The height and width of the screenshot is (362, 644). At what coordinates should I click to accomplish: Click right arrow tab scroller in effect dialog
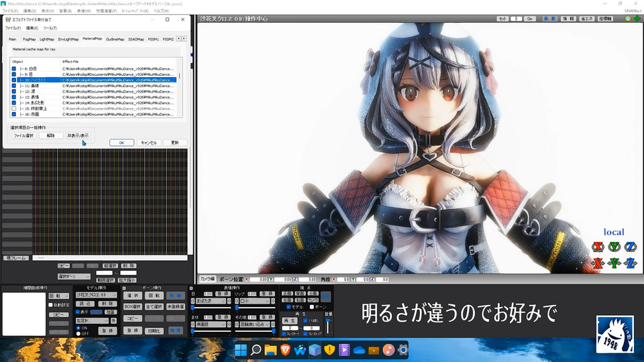184,39
